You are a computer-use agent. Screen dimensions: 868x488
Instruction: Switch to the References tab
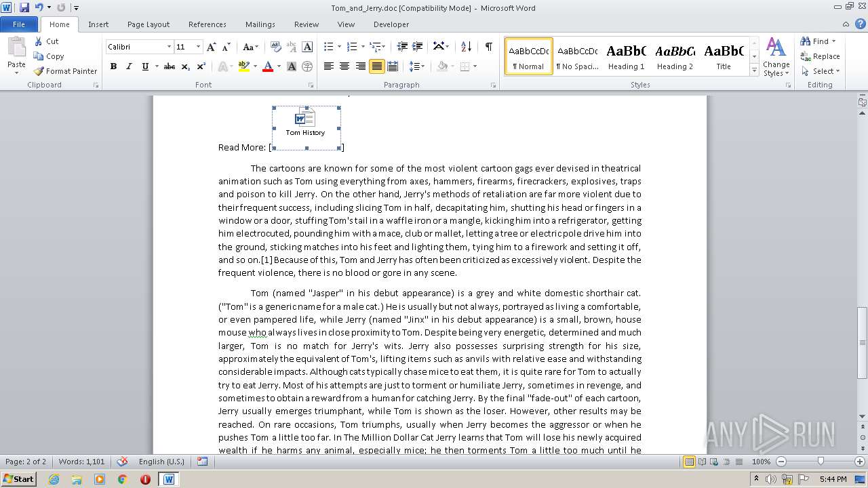click(208, 24)
